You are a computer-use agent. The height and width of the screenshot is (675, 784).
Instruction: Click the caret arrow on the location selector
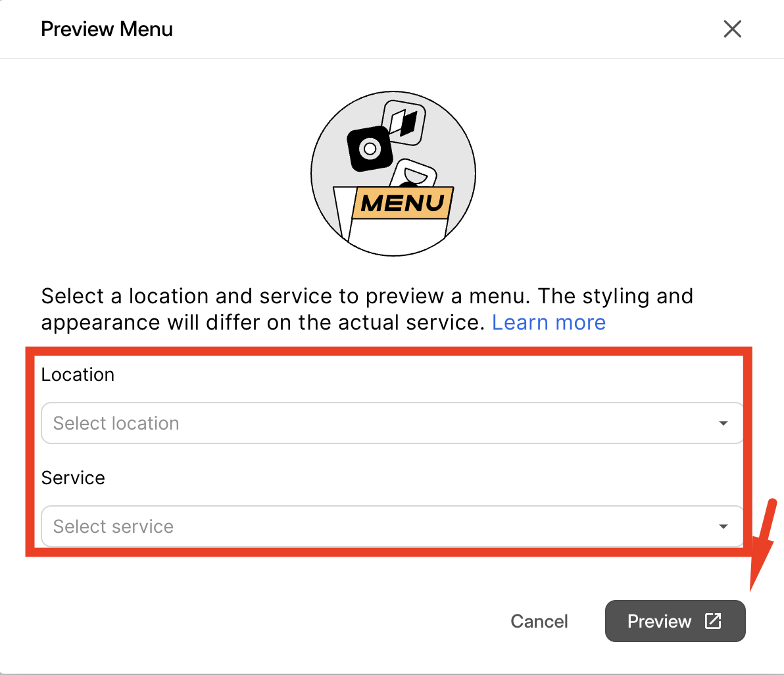click(723, 423)
